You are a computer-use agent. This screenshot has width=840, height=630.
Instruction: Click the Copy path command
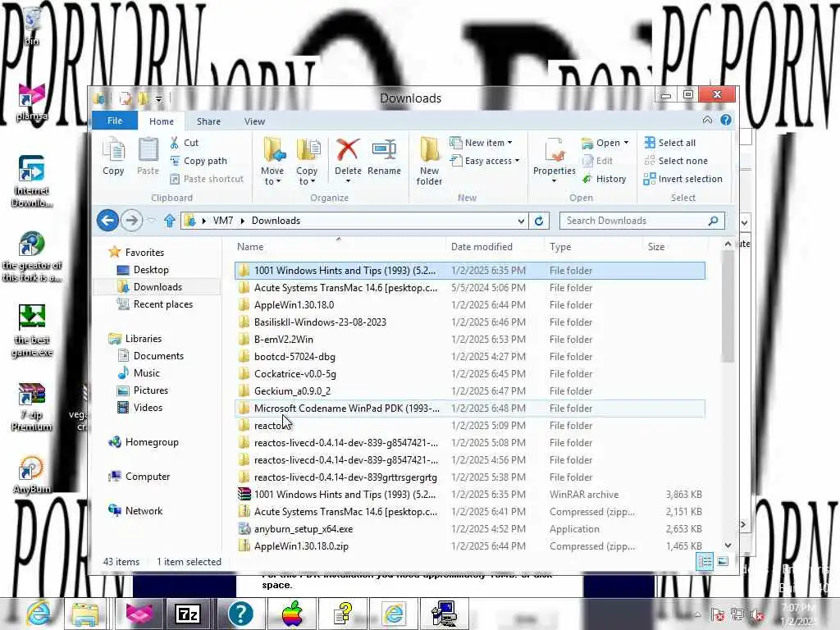[199, 161]
